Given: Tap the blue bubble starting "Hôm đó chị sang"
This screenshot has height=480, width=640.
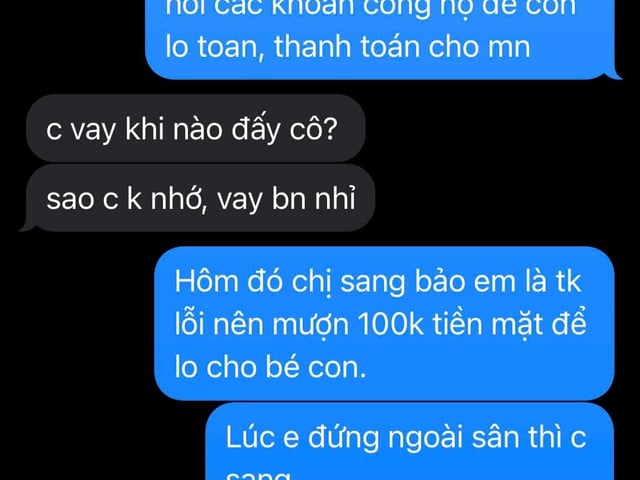Looking at the screenshot, I should 384,324.
